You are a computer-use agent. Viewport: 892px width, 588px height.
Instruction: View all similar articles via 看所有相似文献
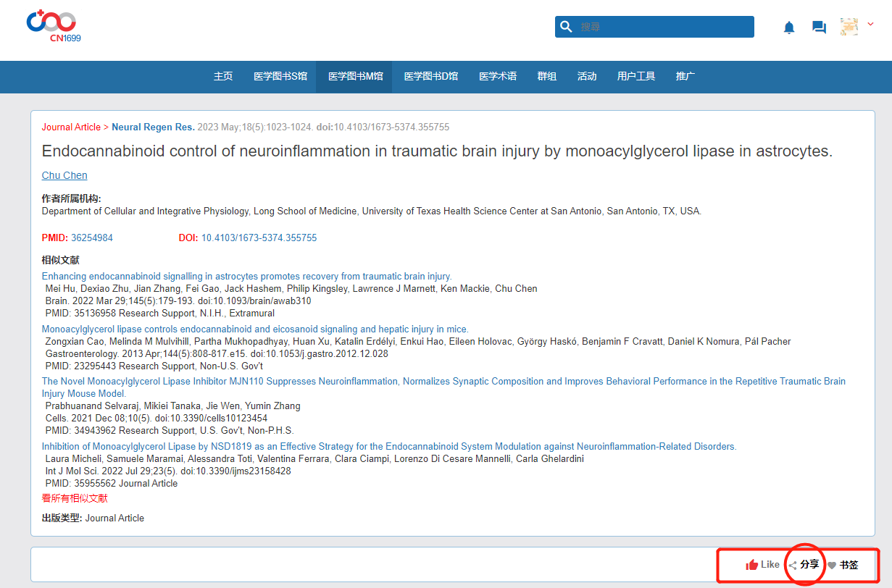click(75, 498)
